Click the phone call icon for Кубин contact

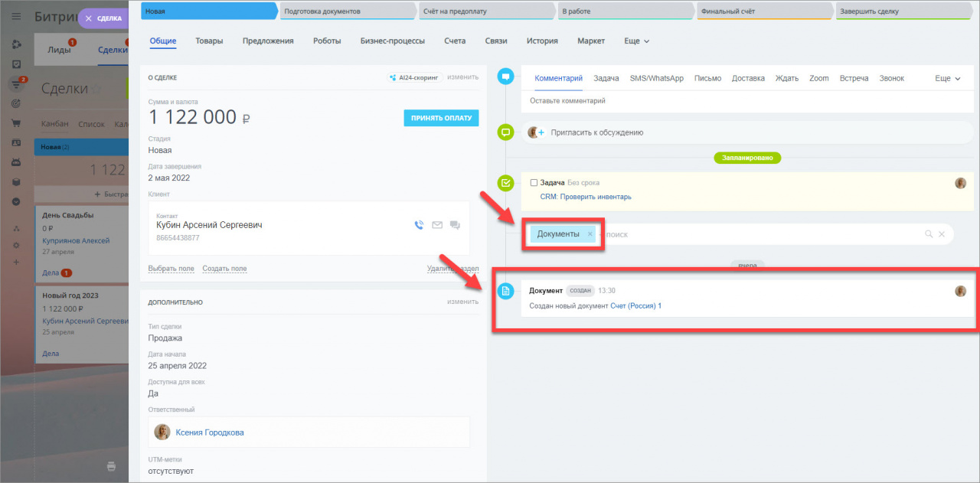418,225
